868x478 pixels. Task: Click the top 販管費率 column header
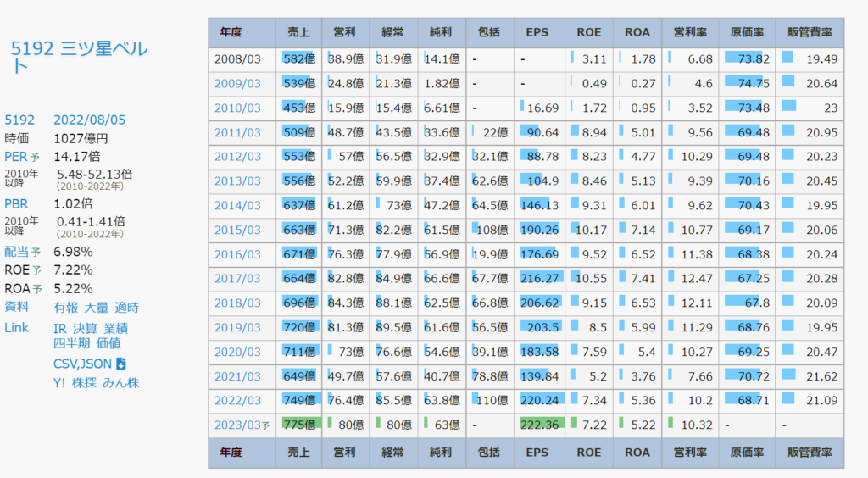(x=810, y=33)
